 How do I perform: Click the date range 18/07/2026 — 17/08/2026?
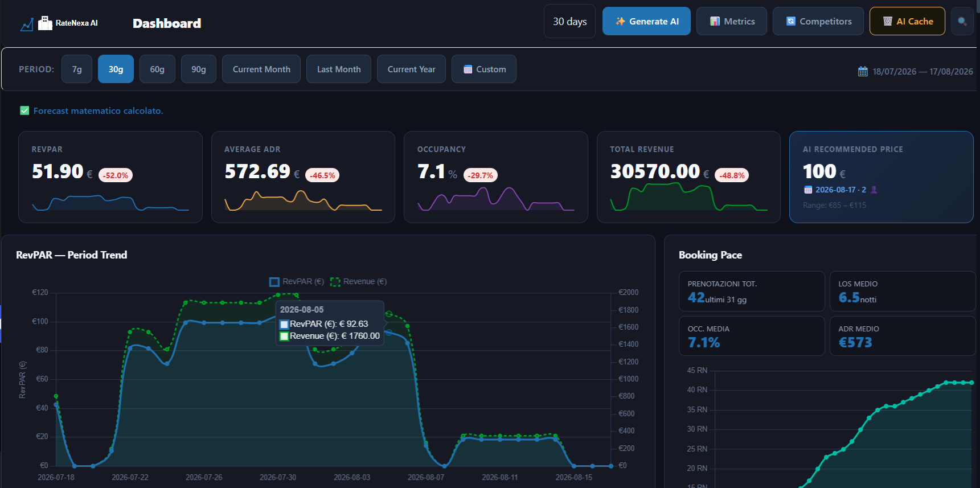(x=922, y=72)
